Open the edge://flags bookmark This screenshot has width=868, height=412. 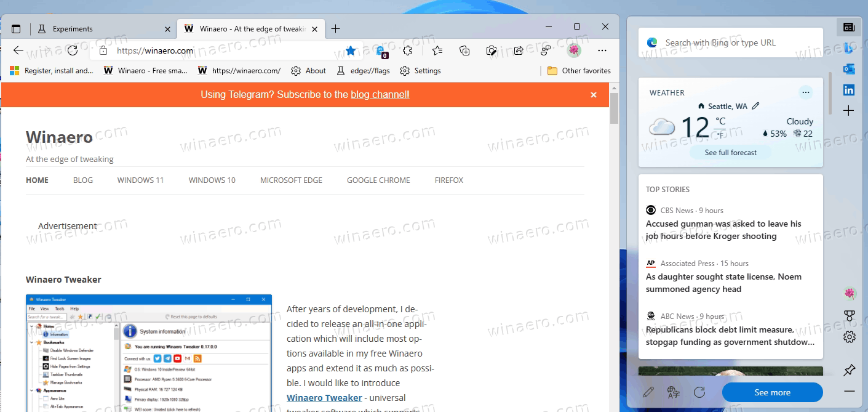coord(363,71)
